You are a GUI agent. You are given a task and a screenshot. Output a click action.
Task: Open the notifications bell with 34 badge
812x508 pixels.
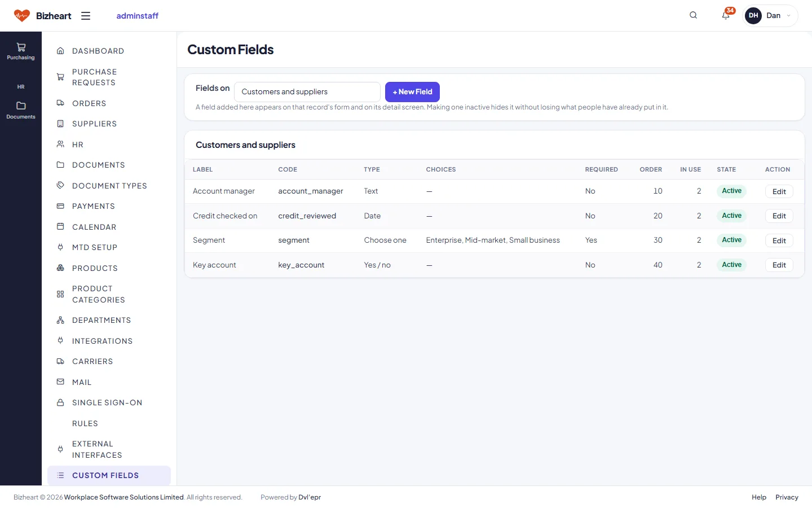(726, 15)
